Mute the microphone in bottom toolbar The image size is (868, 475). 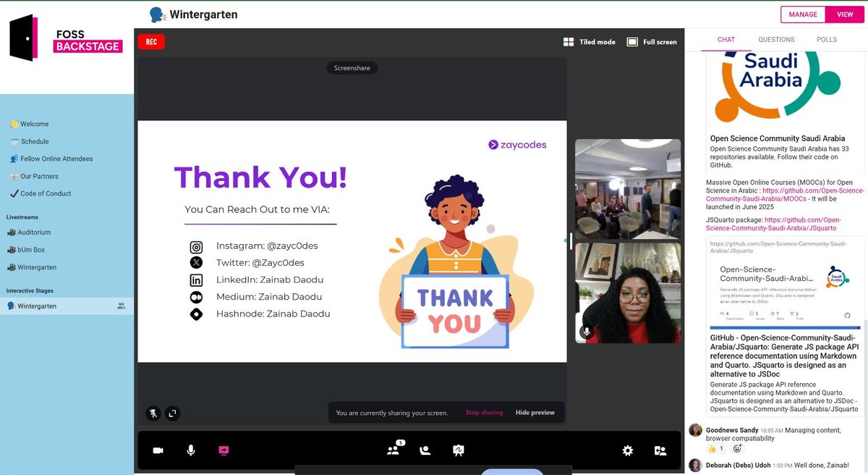coord(191,450)
